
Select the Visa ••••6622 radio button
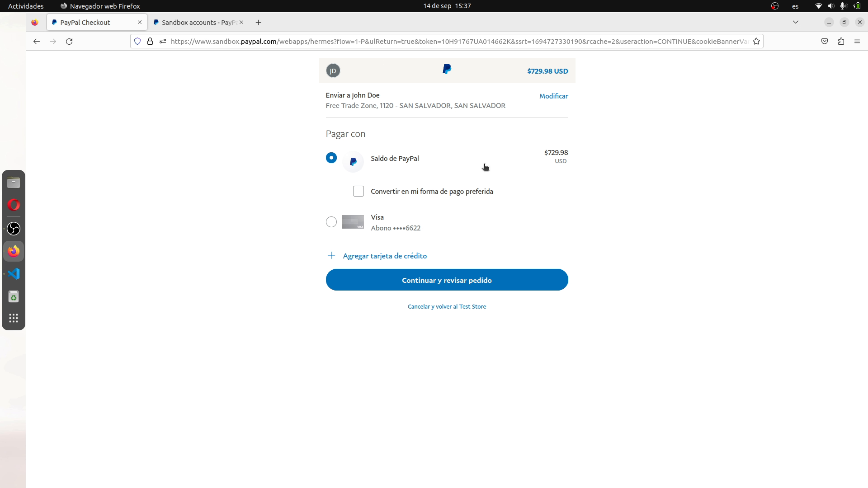[331, 222]
